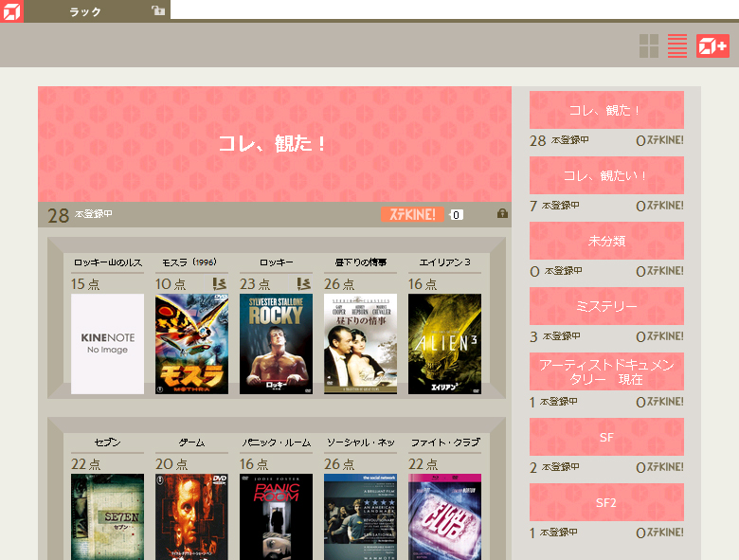Image resolution: width=739 pixels, height=560 pixels.
Task: Open the ミステリー rack
Action: tap(606, 306)
